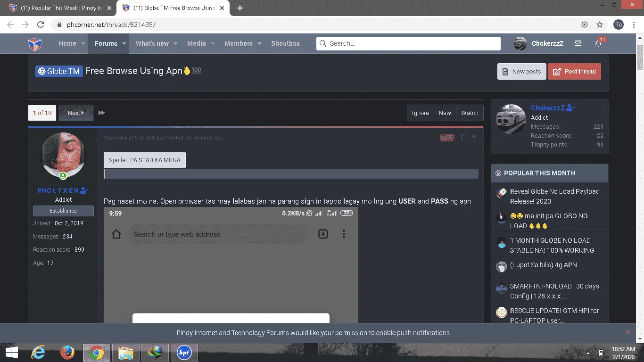Click the browser address bar URL

pos(111,25)
